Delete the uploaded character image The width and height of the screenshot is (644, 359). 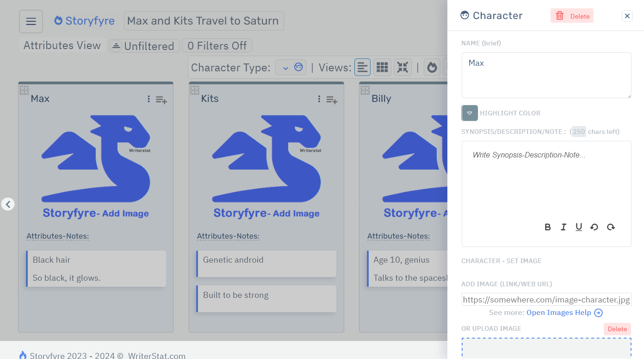tap(617, 329)
